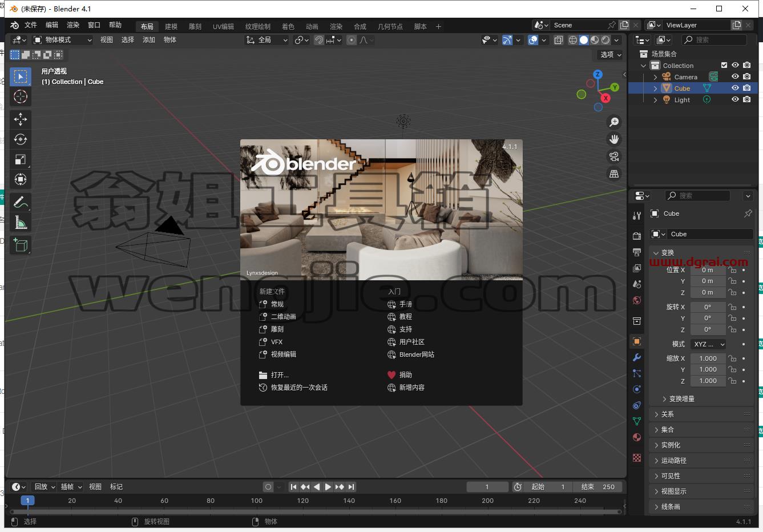The width and height of the screenshot is (763, 532).
Task: Select the Transform tool
Action: [x=21, y=179]
